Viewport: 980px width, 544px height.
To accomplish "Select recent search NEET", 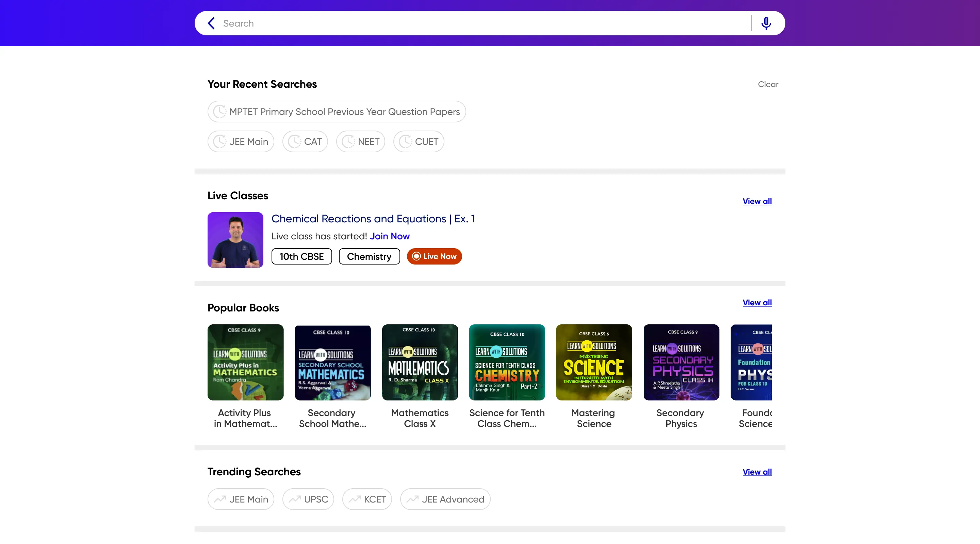I will [x=361, y=141].
